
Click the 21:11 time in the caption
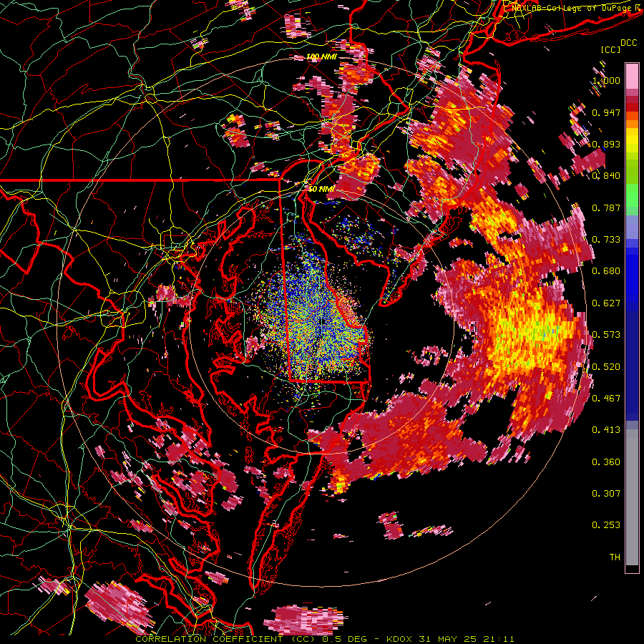(x=498, y=639)
